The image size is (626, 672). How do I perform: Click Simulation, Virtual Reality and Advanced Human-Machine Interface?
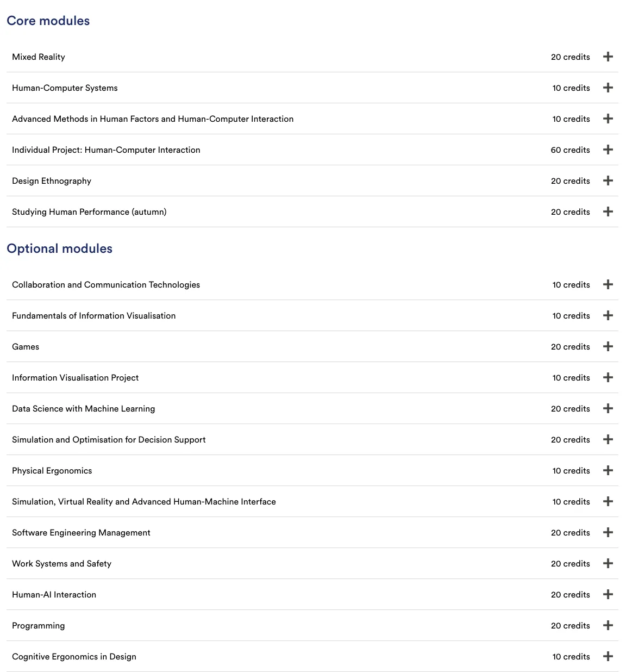click(x=144, y=502)
